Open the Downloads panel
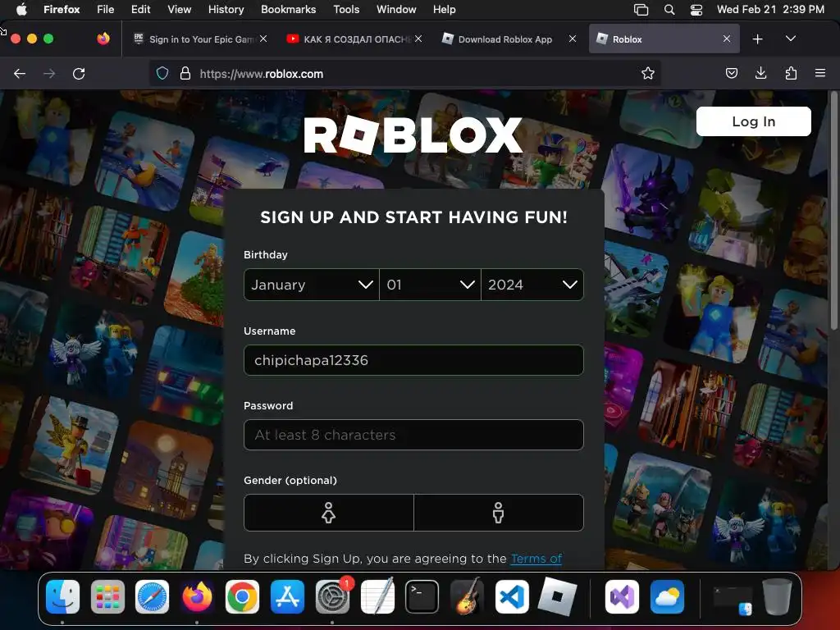Viewport: 840px width, 630px height. (x=760, y=73)
